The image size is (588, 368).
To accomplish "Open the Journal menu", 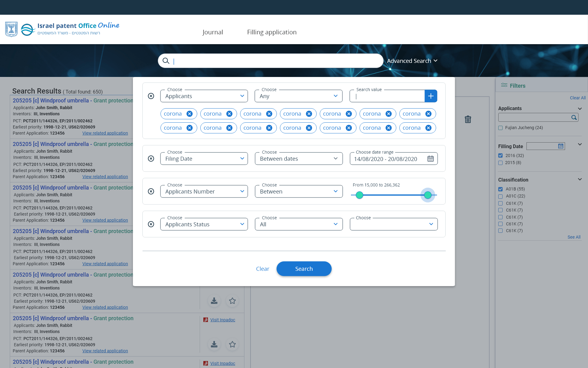I will pos(213,32).
